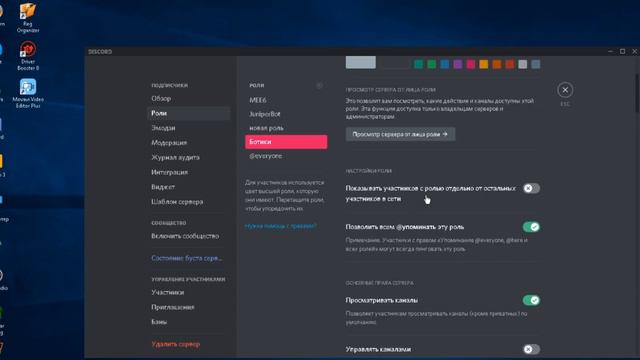Click the add role icon beside РОЛИ

point(320,85)
